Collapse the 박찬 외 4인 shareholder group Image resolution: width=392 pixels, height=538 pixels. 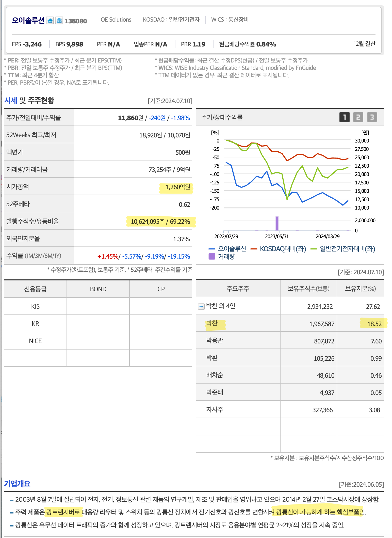[x=201, y=306]
